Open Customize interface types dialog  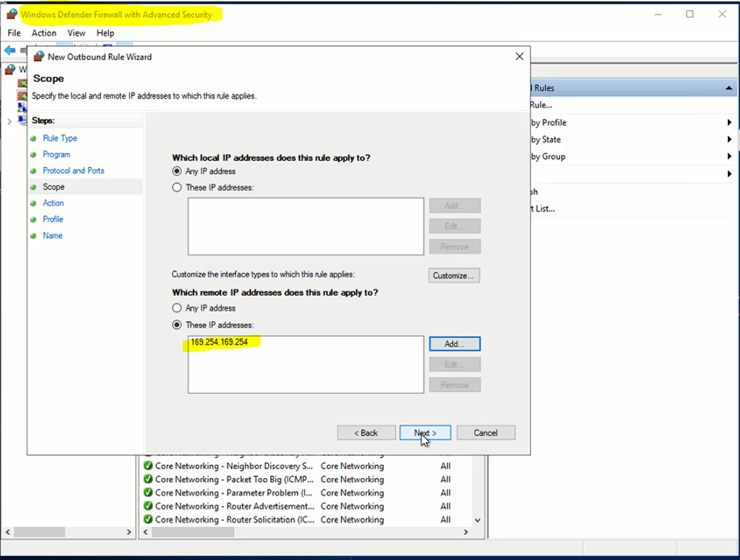tap(454, 276)
